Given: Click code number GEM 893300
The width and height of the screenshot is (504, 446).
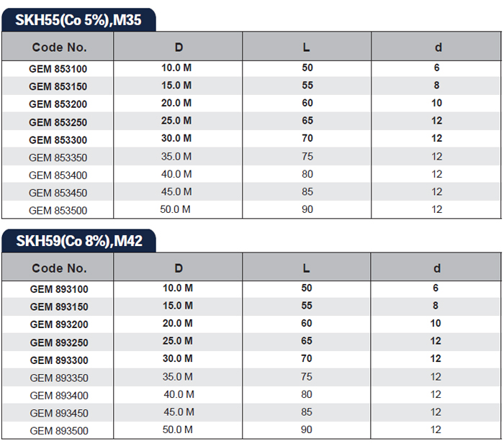Looking at the screenshot, I should pos(59,360).
